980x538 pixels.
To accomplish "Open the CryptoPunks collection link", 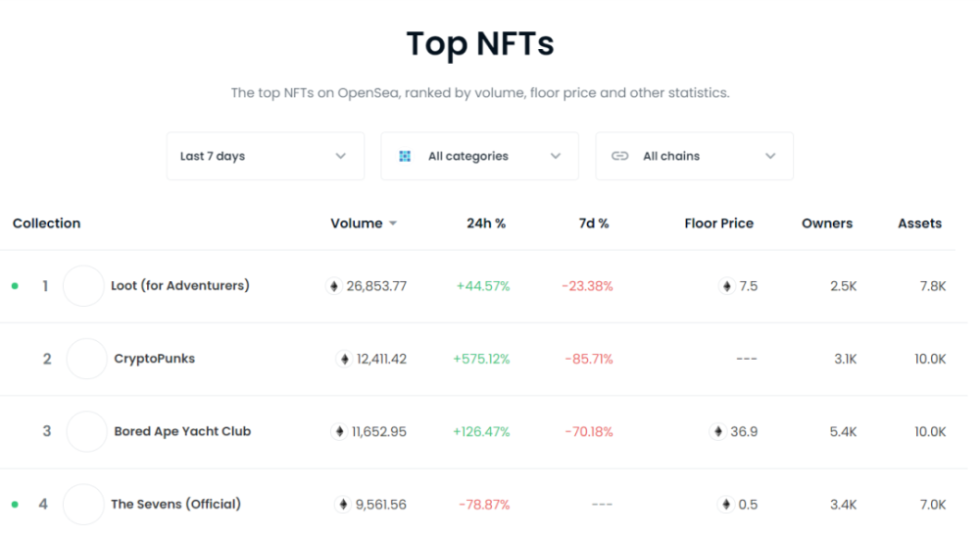I will 155,360.
